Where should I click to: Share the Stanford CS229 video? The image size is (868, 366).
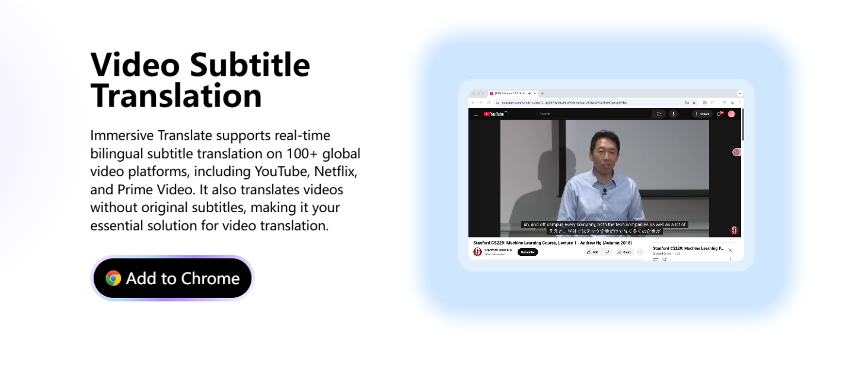tap(624, 252)
